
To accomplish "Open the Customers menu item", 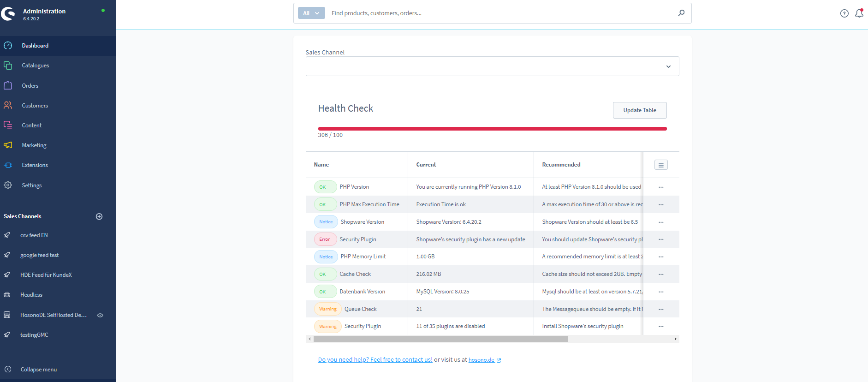I will click(x=58, y=105).
